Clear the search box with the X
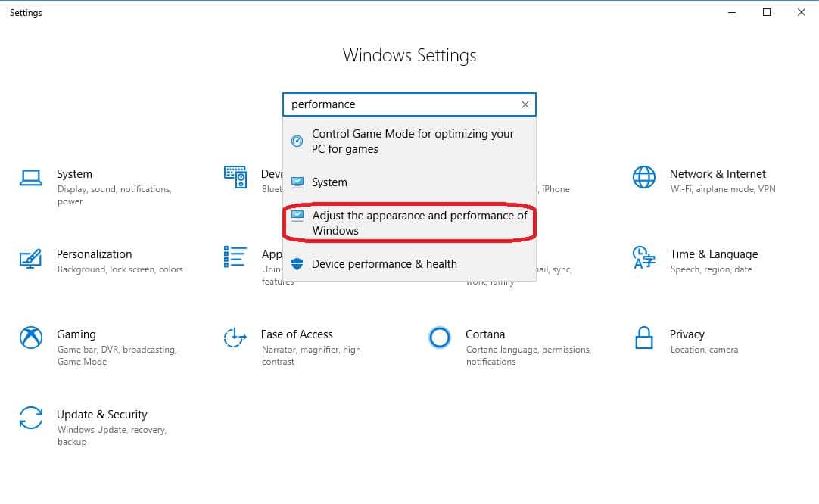 [x=525, y=104]
